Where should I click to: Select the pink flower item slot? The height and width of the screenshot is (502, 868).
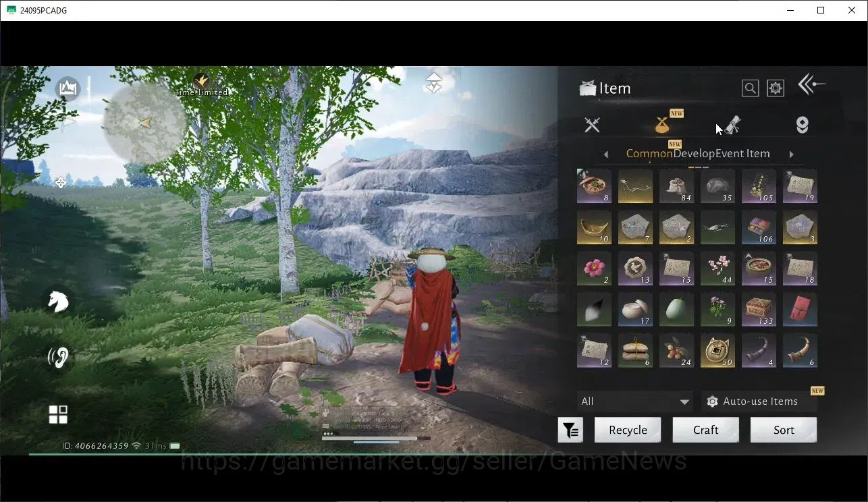(594, 269)
